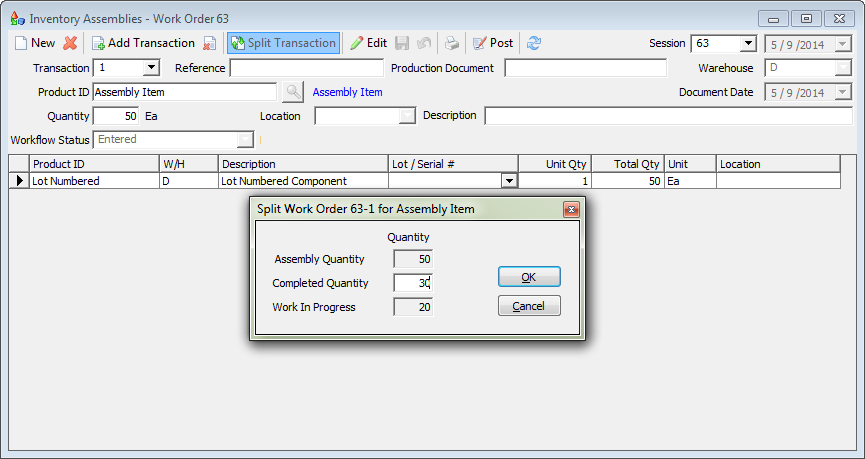The width and height of the screenshot is (865, 459).
Task: Click the Work In Progress field
Action: (413, 307)
